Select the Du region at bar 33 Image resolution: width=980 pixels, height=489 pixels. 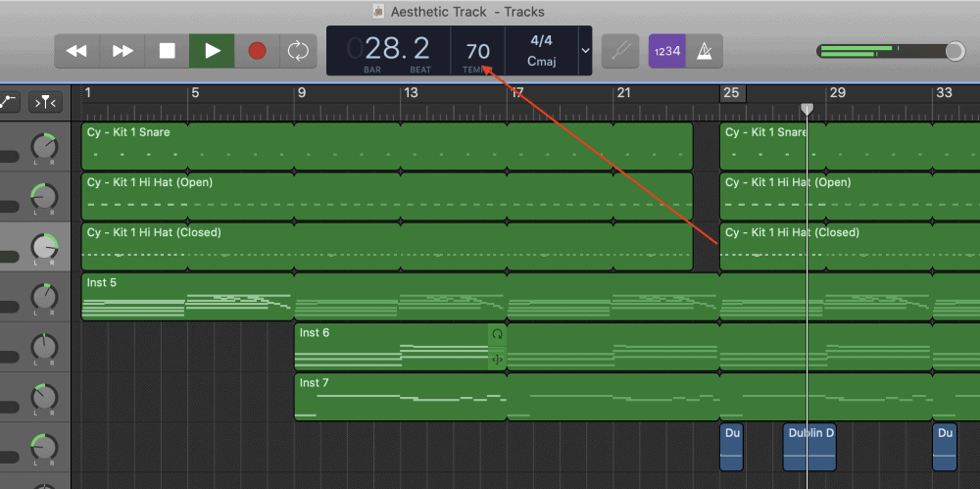point(945,447)
